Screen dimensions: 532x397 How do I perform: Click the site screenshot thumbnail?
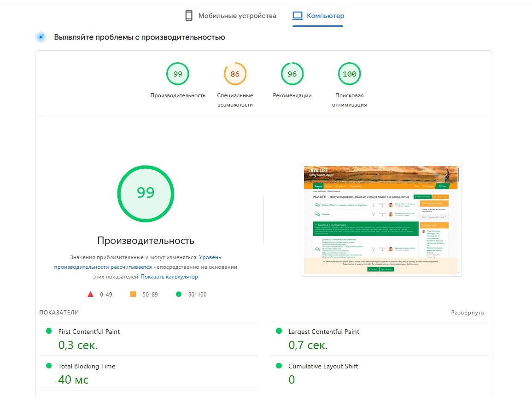(381, 219)
